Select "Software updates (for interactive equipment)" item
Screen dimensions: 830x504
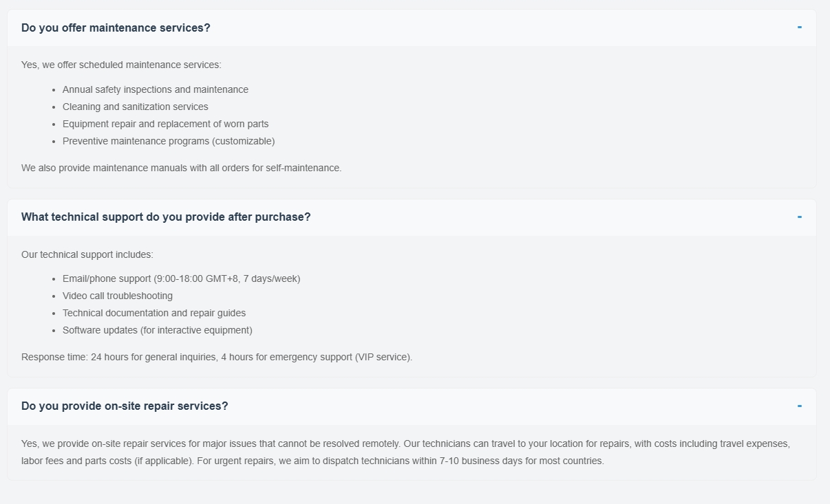point(158,330)
